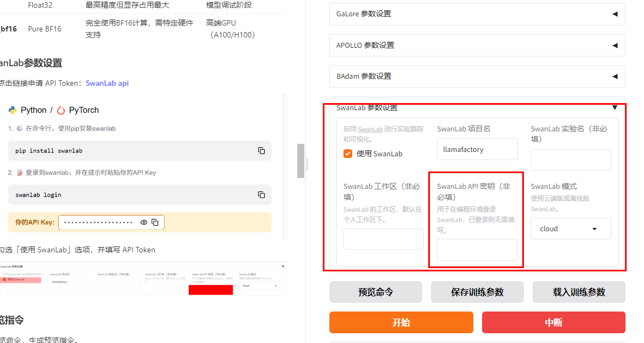The image size is (644, 343).
Task: Expand the BAdam 参数设置 section
Action: pos(477,77)
